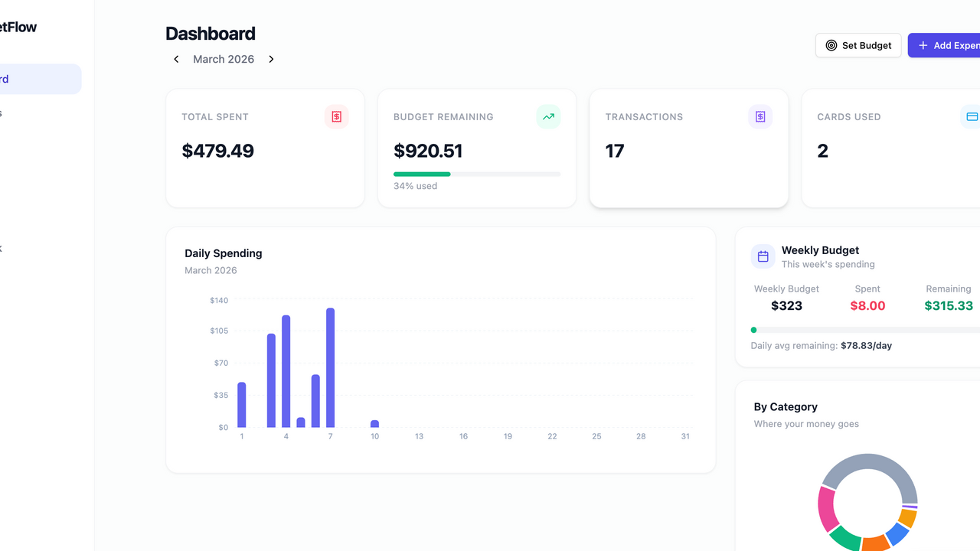Click the Add Expense button
This screenshot has height=551, width=980.
[944, 45]
